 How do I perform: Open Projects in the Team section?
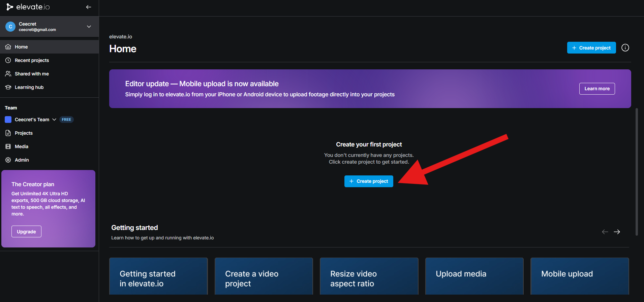point(49,133)
